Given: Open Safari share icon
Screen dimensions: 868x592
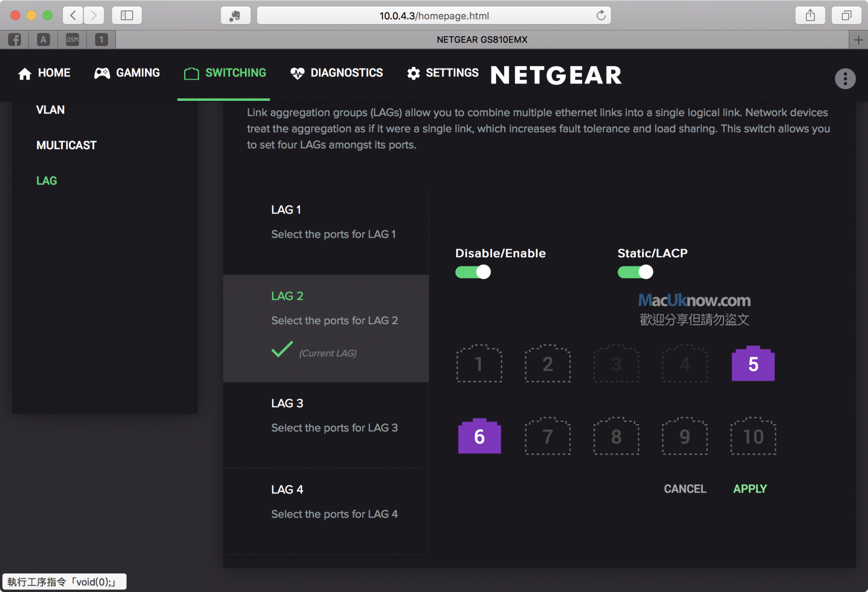Looking at the screenshot, I should point(810,16).
